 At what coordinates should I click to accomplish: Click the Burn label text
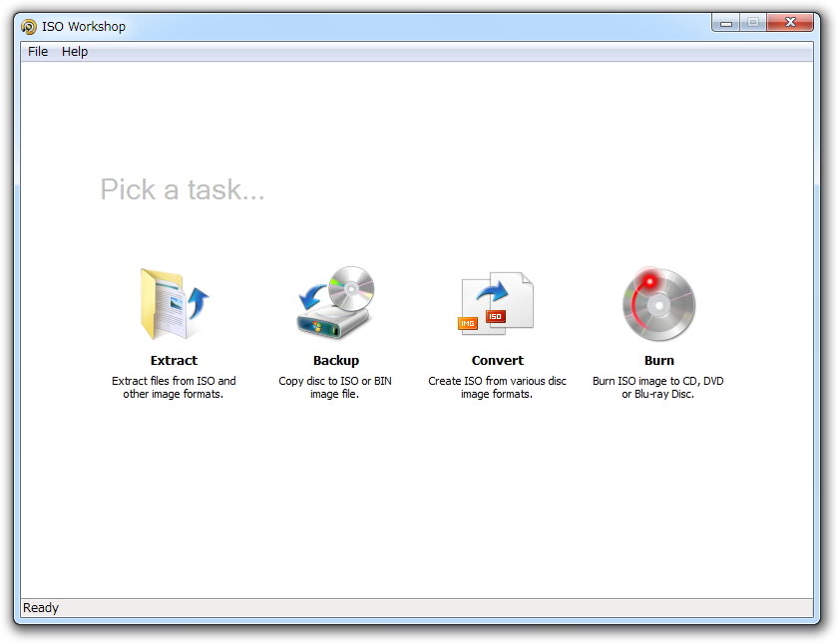coord(658,360)
